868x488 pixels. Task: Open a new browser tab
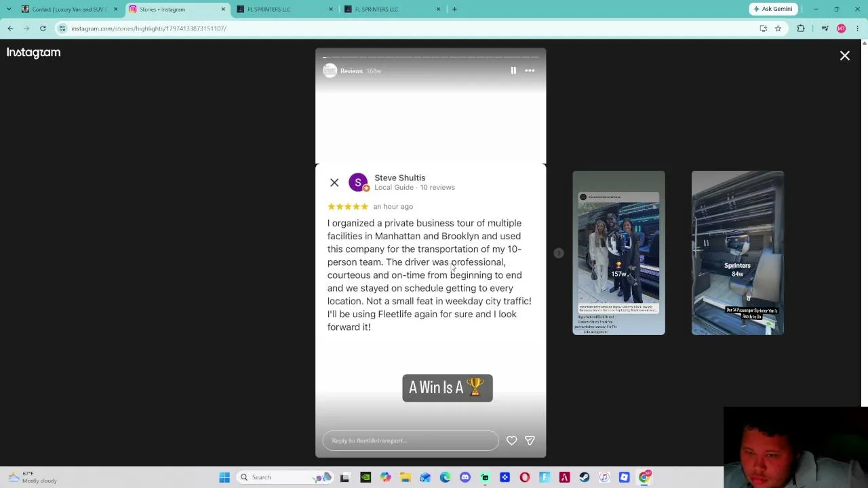pos(454,9)
